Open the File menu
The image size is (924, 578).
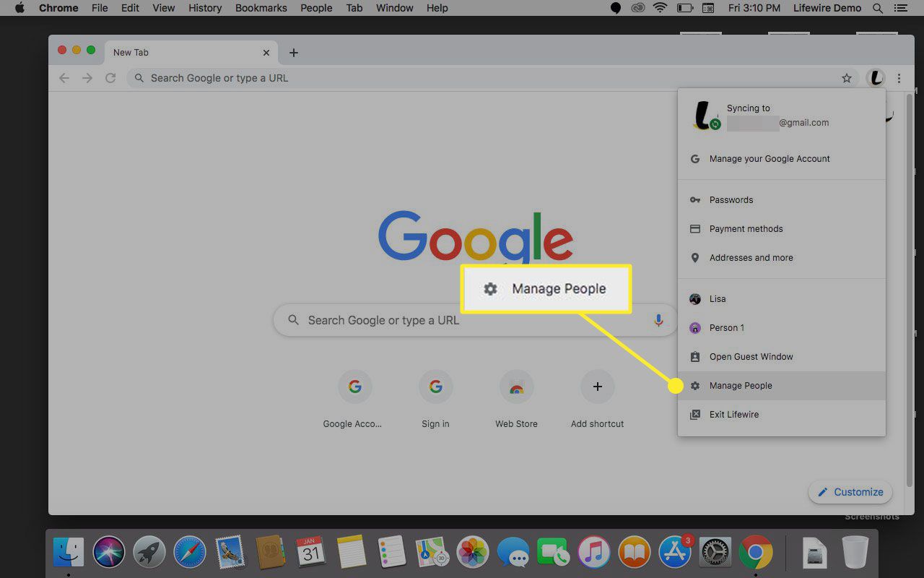point(100,8)
